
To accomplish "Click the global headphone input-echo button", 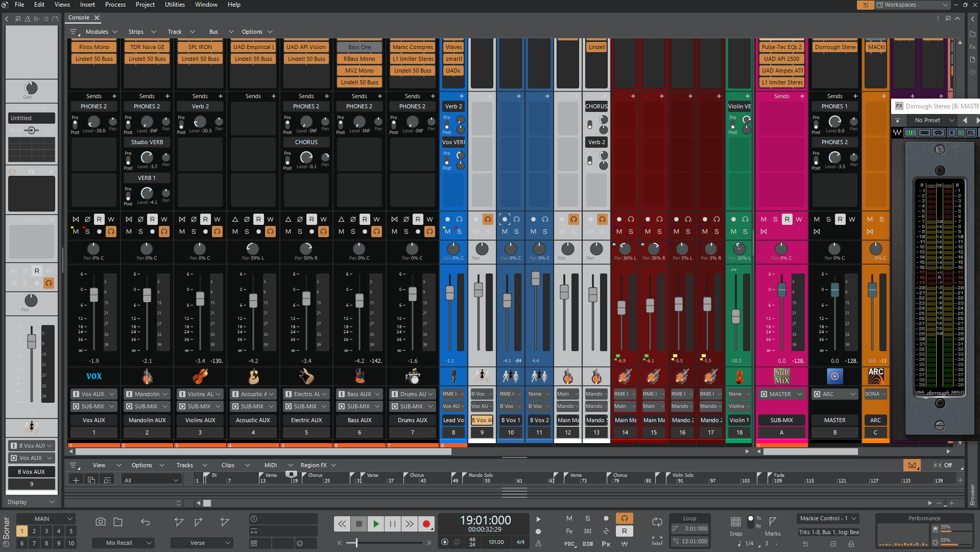I will 624,518.
